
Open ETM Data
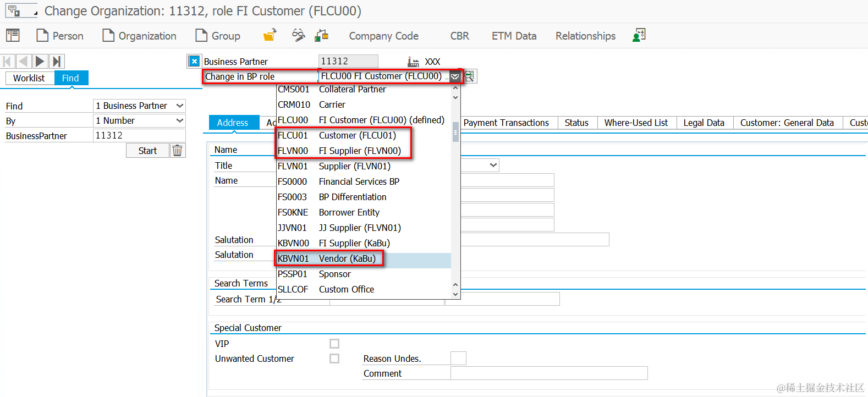click(x=514, y=36)
